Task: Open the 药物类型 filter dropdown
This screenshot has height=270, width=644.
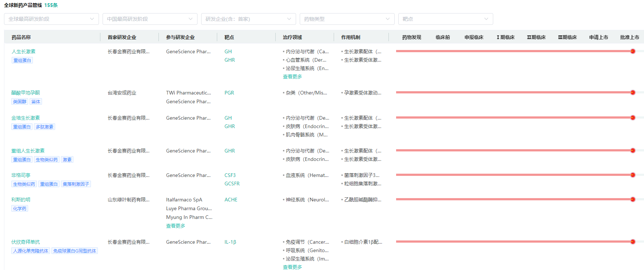Action: 347,19
